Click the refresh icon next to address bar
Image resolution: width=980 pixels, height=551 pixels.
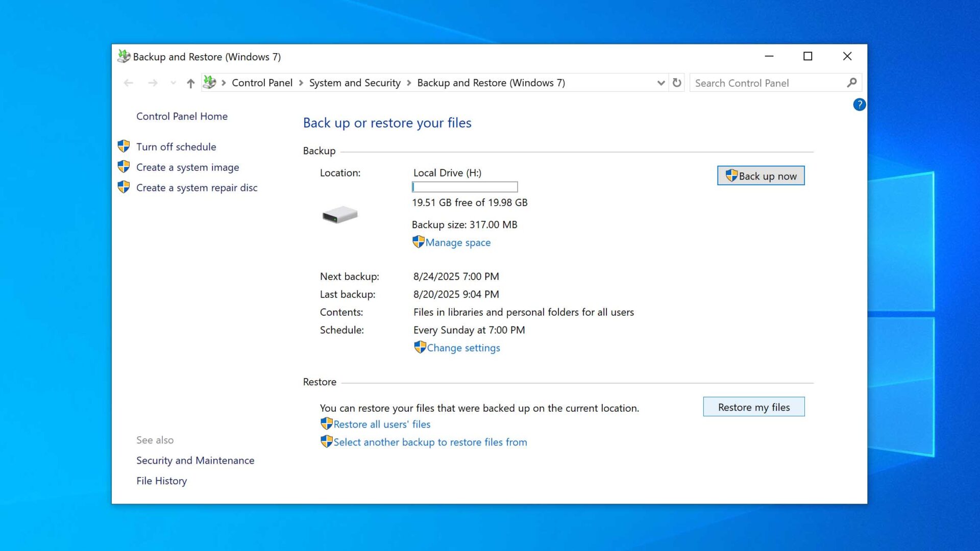point(676,83)
